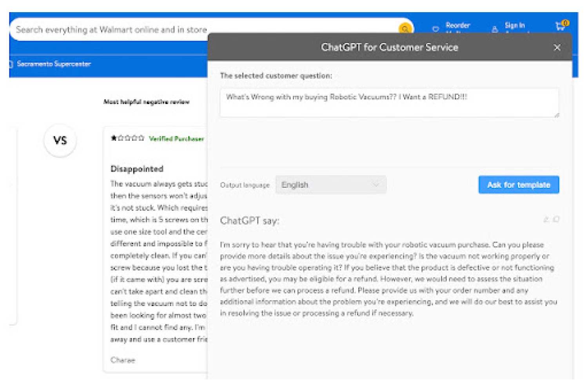
Task: Click the Verified Purchaser label
Action: pos(176,139)
